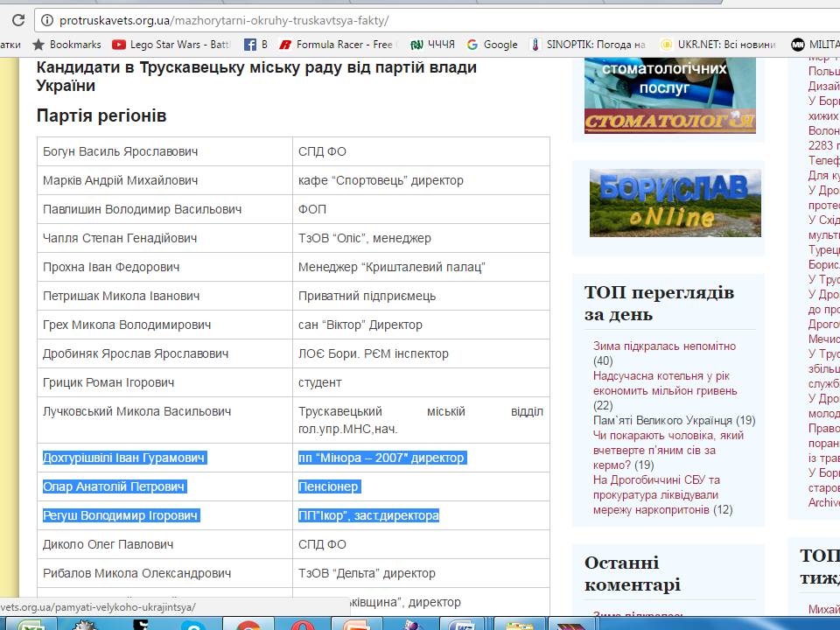The image size is (840, 630).
Task: Switch to Word in the taskbar
Action: pyautogui.click(x=461, y=624)
